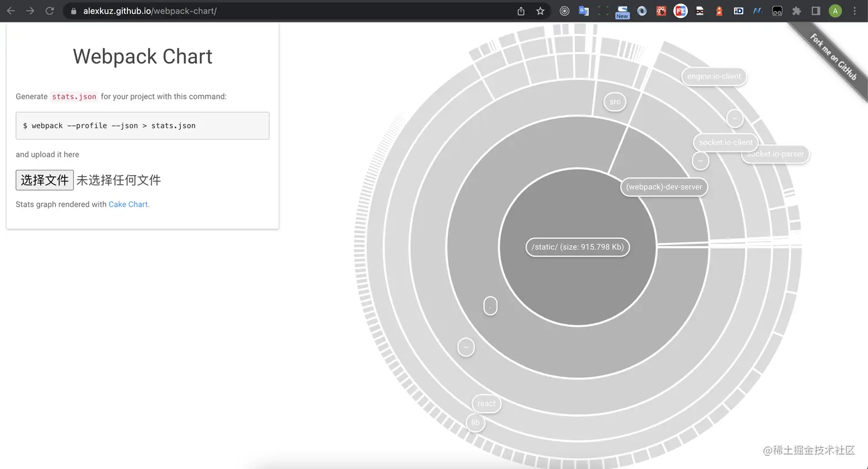Open the iD extension icon
The width and height of the screenshot is (868, 469).
(738, 11)
